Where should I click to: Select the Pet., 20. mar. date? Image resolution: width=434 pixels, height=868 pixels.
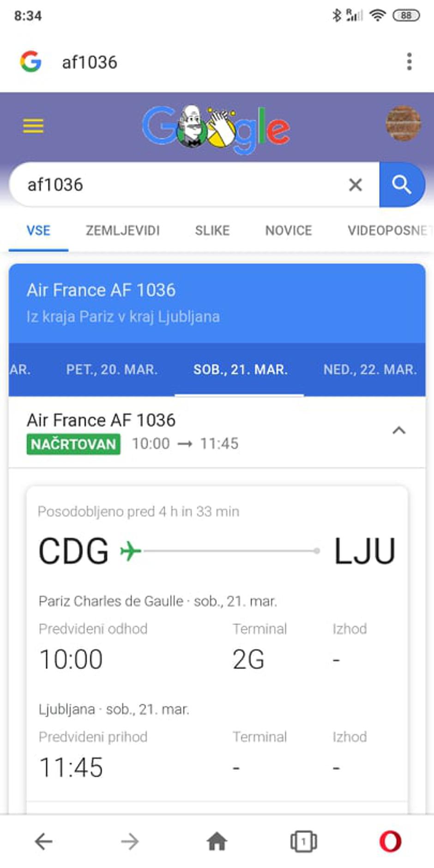point(112,369)
